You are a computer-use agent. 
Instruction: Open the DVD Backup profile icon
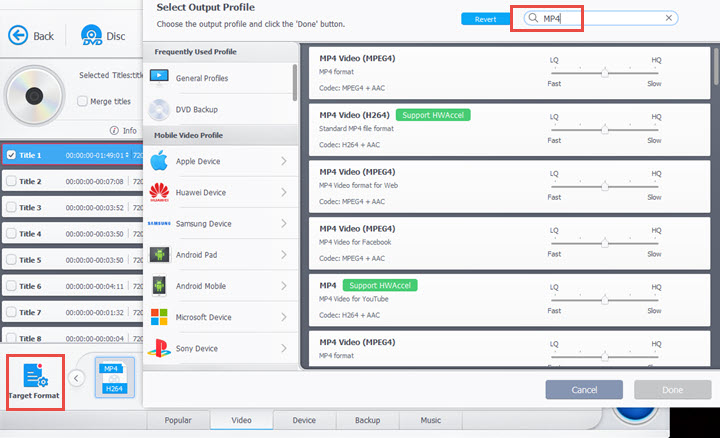pos(159,109)
